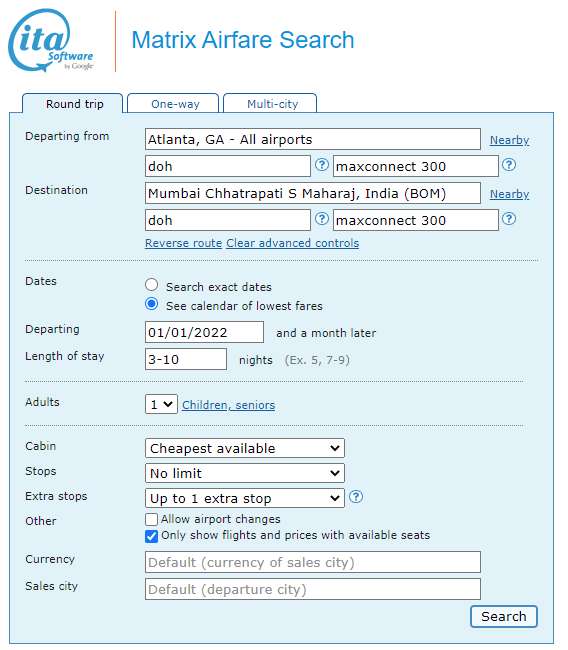Open help icon next to Extra stops
Screen dimensions: 568x650
[356, 496]
